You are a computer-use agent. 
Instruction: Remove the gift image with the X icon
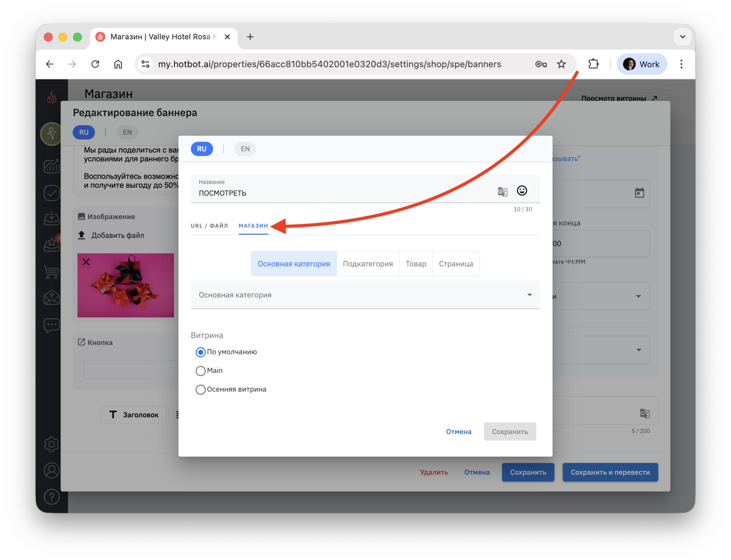pos(86,262)
